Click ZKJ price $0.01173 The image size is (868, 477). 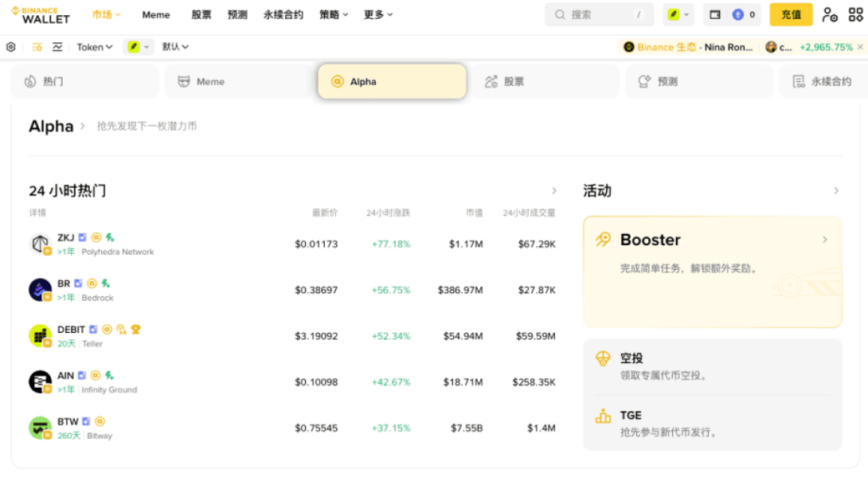pos(316,244)
